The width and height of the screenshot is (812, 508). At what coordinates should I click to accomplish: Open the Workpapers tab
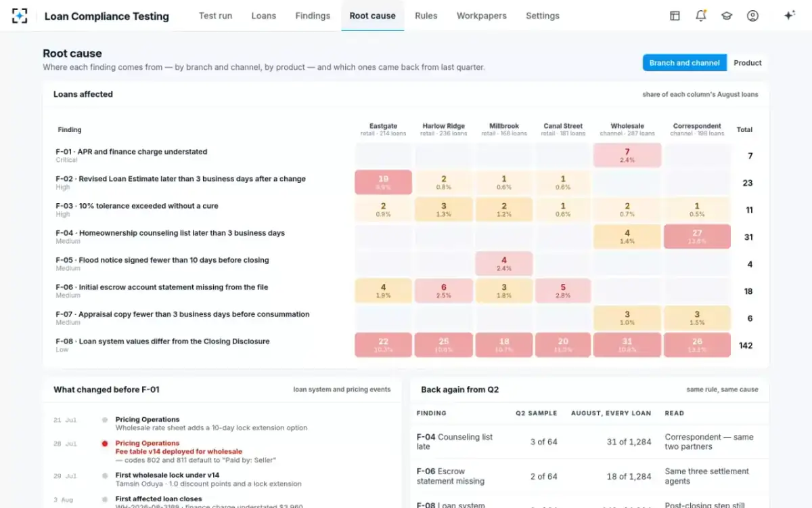[481, 16]
